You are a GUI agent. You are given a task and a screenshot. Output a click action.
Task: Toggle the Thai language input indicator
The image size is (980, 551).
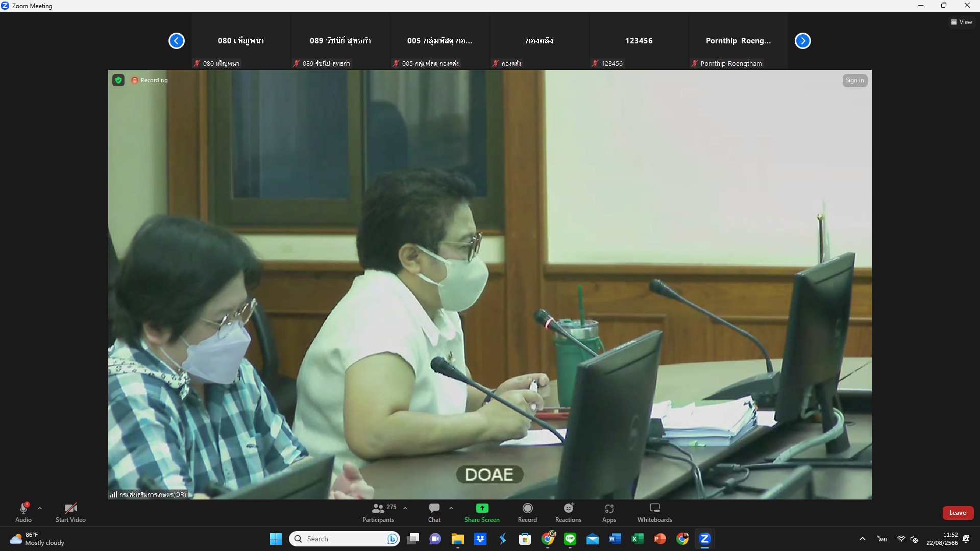click(x=881, y=539)
